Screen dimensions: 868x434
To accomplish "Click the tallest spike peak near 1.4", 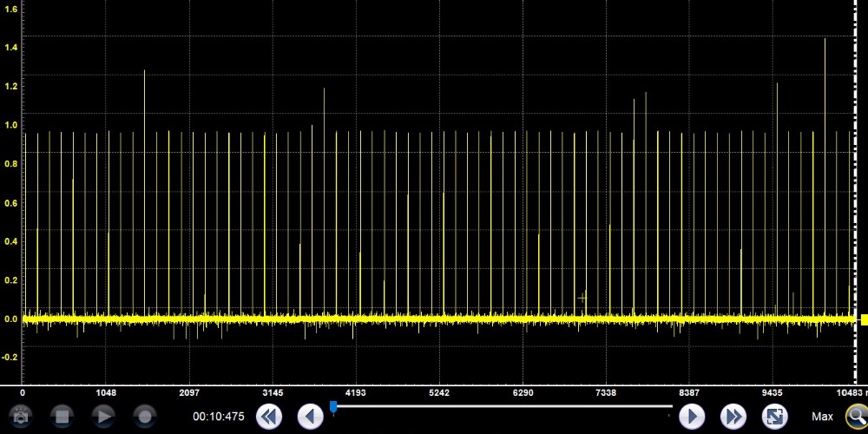I will point(825,40).
